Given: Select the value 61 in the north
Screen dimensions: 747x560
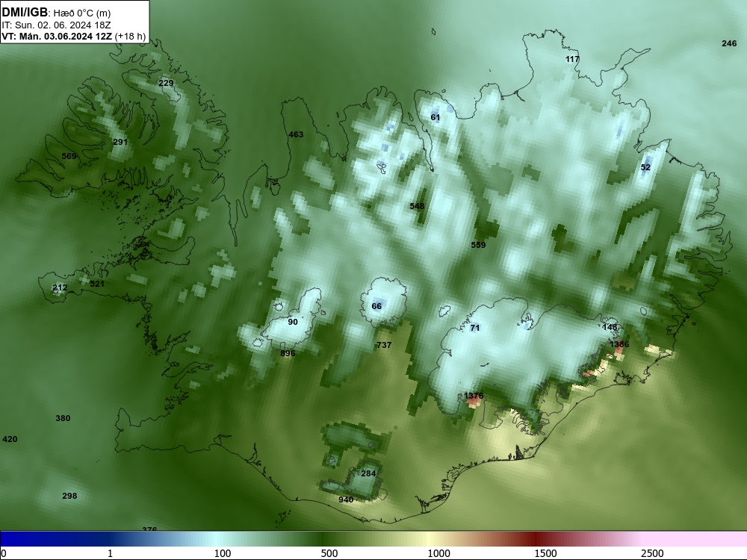Looking at the screenshot, I should 436,117.
